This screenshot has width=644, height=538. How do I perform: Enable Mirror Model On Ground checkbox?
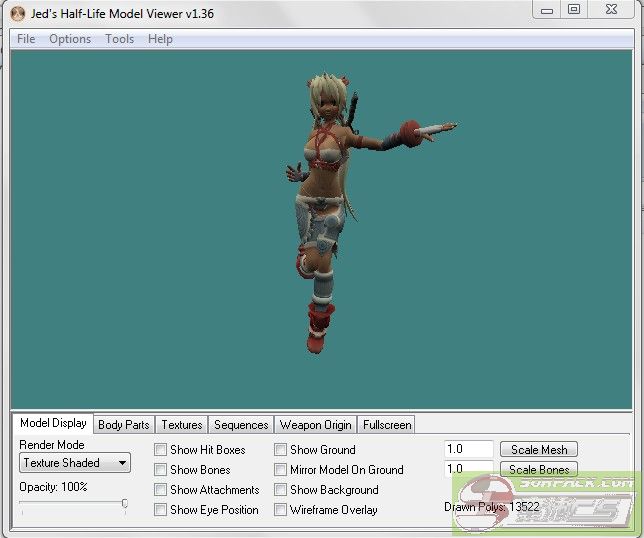(x=280, y=469)
